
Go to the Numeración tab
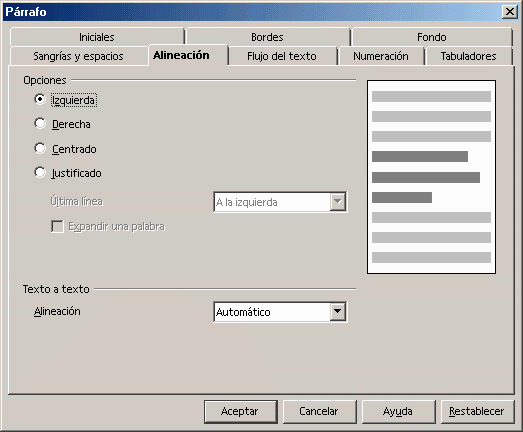[x=381, y=56]
